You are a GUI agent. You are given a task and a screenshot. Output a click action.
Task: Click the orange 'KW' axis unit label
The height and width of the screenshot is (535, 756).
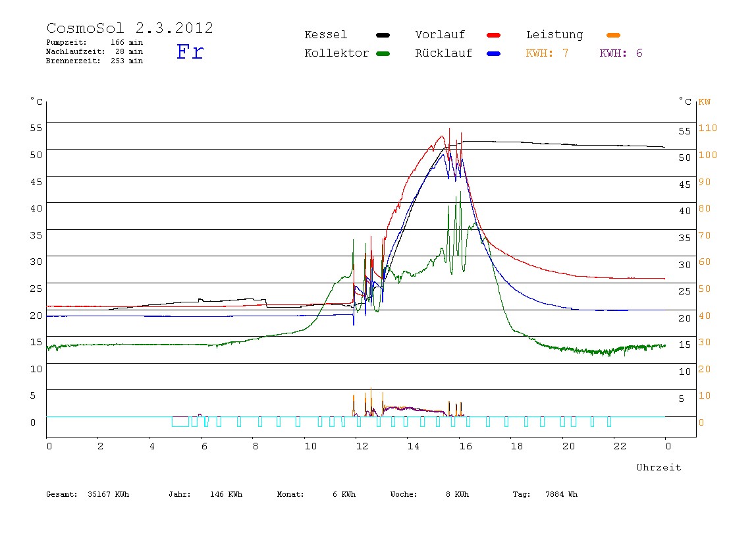(705, 101)
